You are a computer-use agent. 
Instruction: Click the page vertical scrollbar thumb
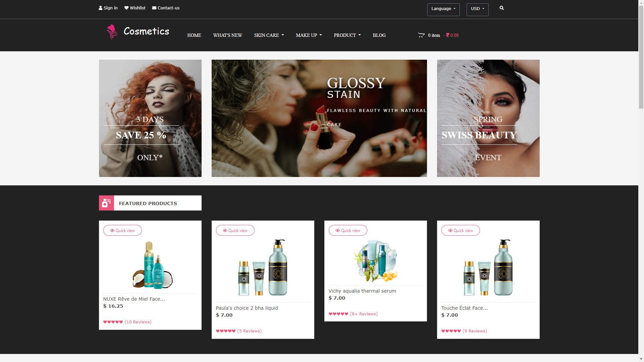tap(641, 57)
